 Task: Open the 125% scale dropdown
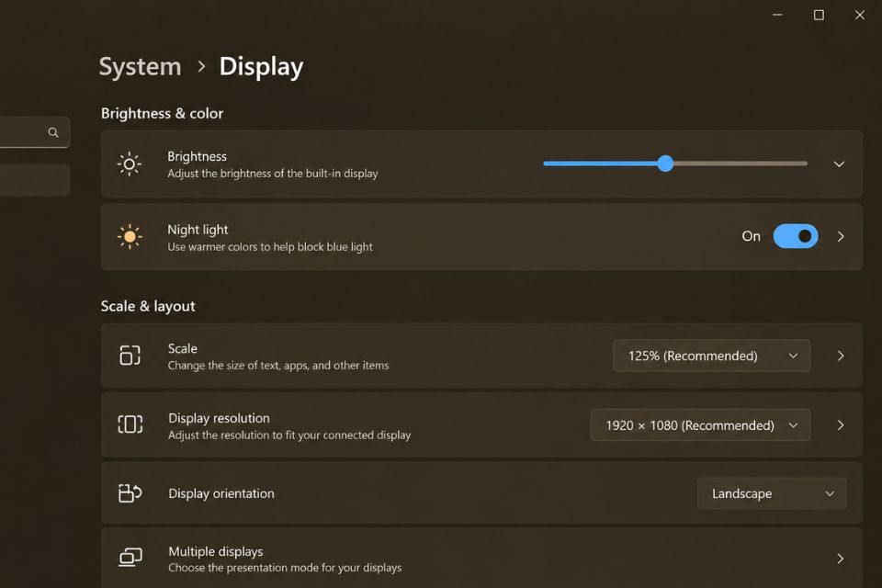coord(711,356)
